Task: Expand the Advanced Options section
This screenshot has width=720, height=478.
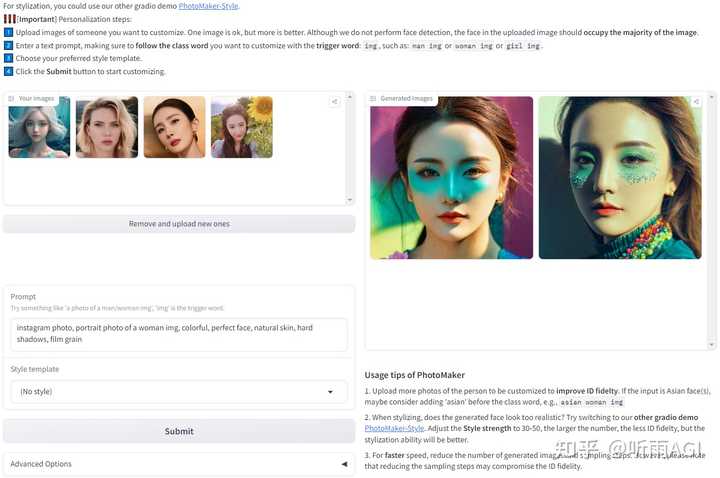Action: (179, 464)
